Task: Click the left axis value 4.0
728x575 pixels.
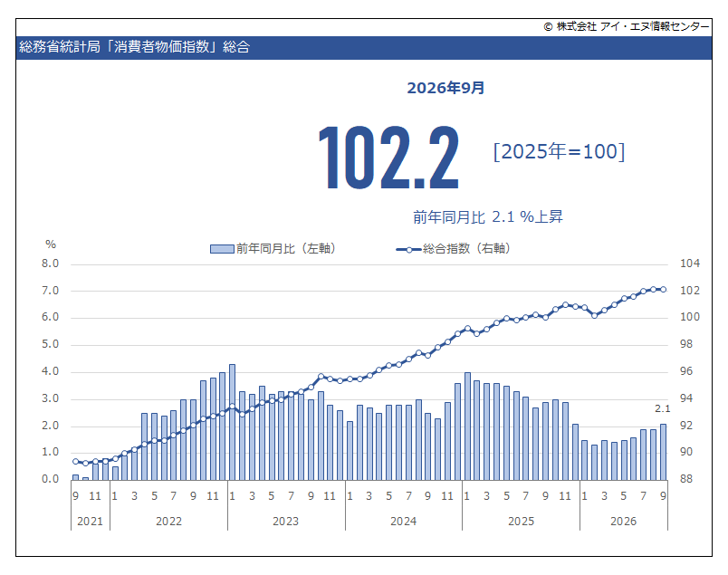Action: click(x=50, y=371)
